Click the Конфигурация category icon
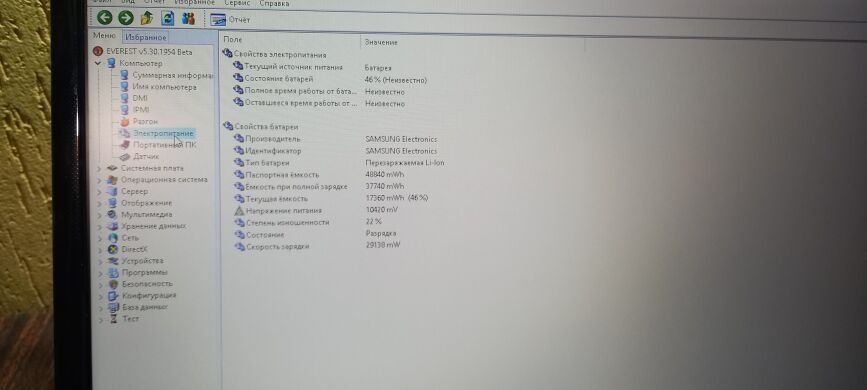The image size is (867, 390). point(113,295)
